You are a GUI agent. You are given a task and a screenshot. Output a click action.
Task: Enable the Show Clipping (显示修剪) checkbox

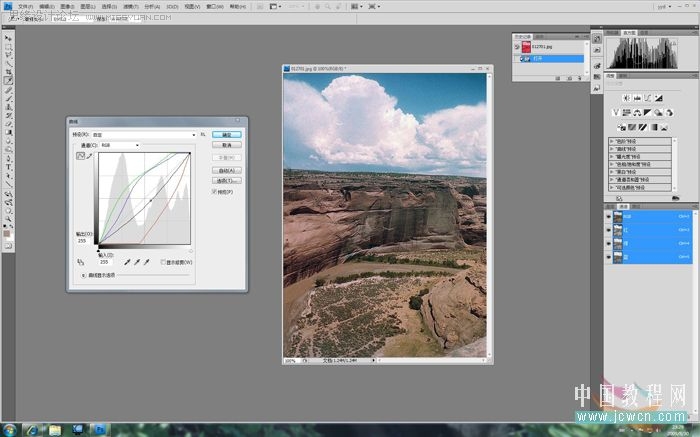[163, 262]
